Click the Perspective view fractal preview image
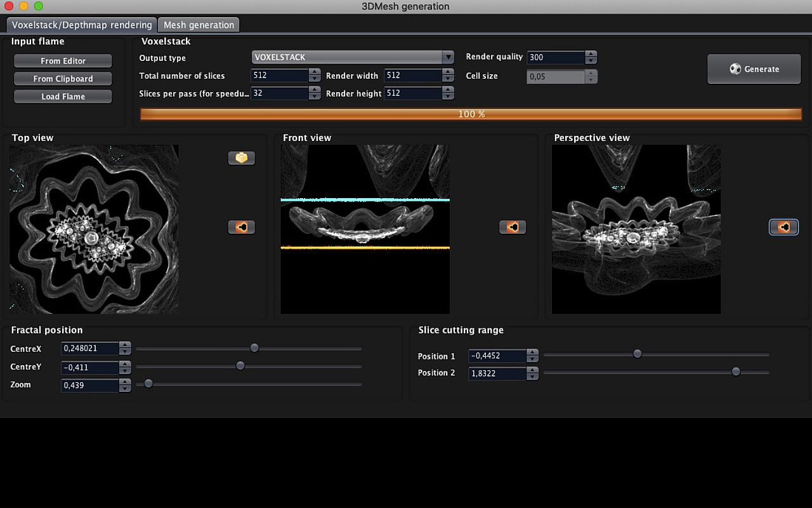This screenshot has width=812, height=508. click(x=636, y=229)
